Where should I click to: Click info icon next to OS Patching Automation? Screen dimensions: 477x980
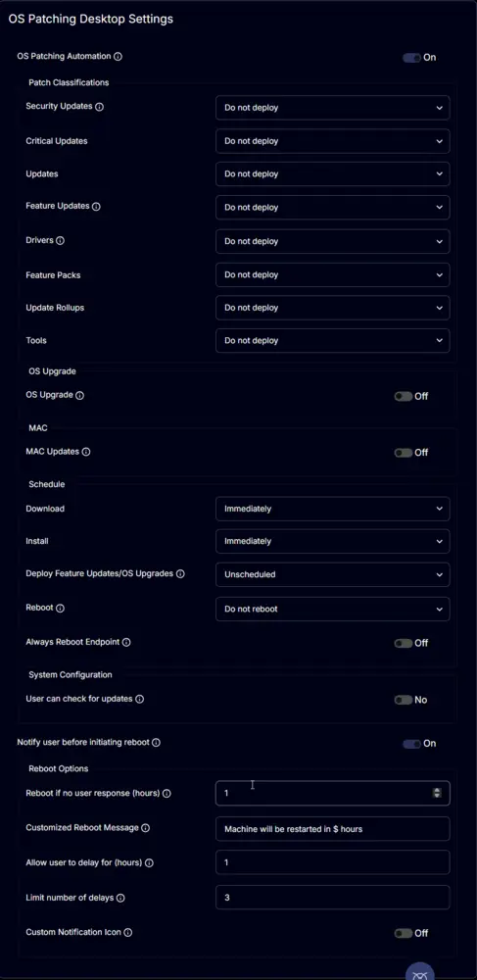pyautogui.click(x=118, y=56)
